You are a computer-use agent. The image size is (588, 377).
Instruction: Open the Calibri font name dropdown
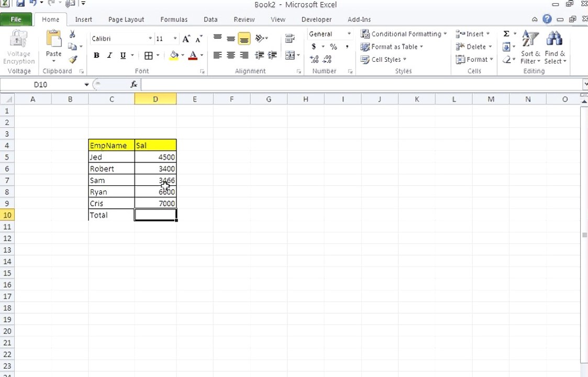click(x=150, y=39)
